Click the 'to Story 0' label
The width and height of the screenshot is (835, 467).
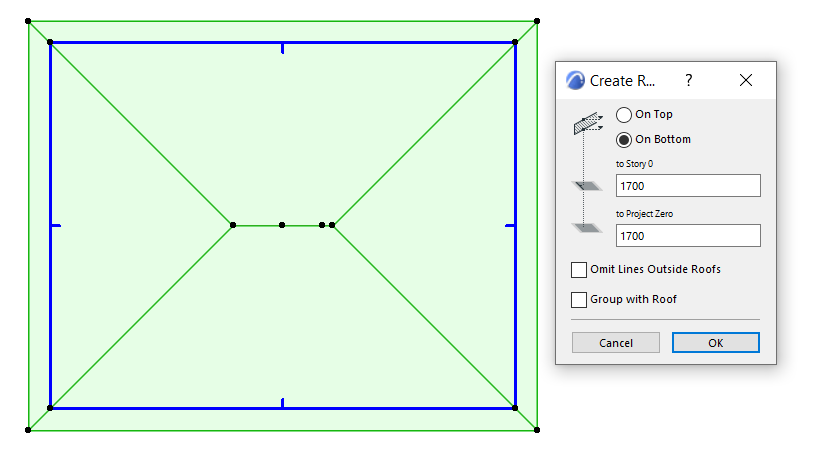pos(634,164)
